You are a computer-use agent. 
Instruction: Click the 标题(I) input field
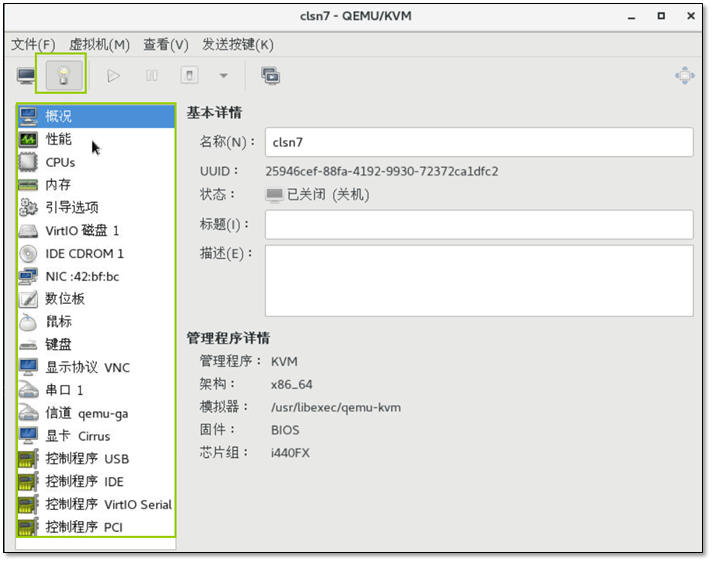coord(479,224)
